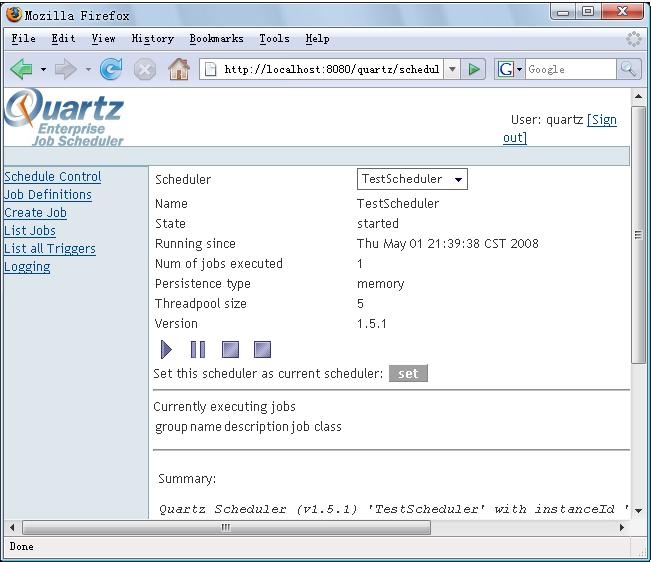Image resolution: width=651 pixels, height=562 pixels.
Task: Click the 'Done' status bar text
Action: [x=22, y=547]
